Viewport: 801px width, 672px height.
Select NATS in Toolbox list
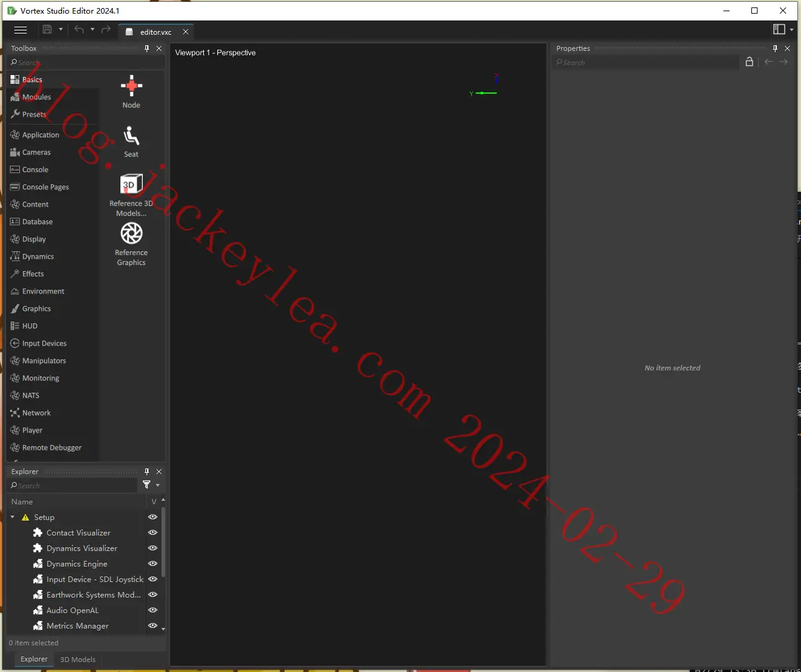[52, 395]
